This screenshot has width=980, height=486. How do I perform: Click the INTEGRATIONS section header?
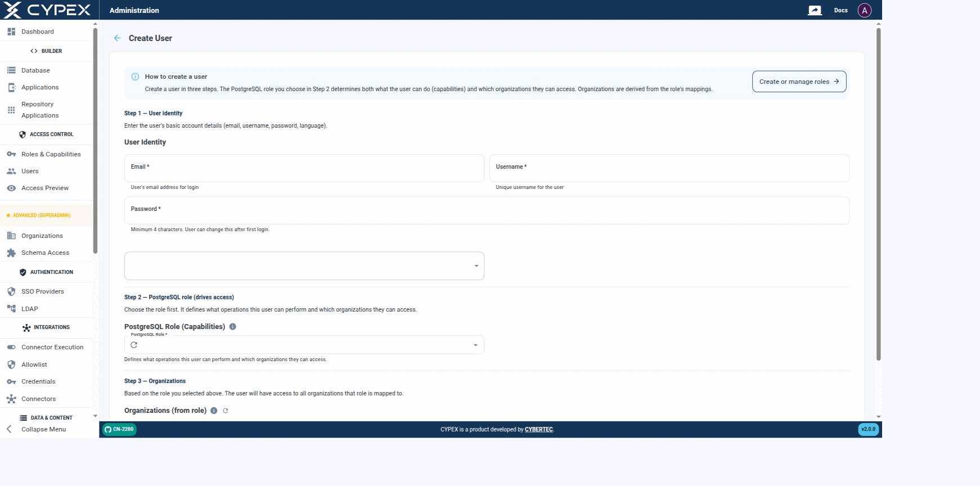point(46,327)
